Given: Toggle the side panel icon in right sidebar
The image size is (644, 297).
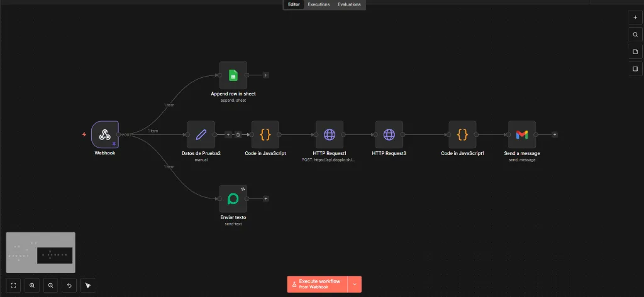Looking at the screenshot, I should 635,69.
